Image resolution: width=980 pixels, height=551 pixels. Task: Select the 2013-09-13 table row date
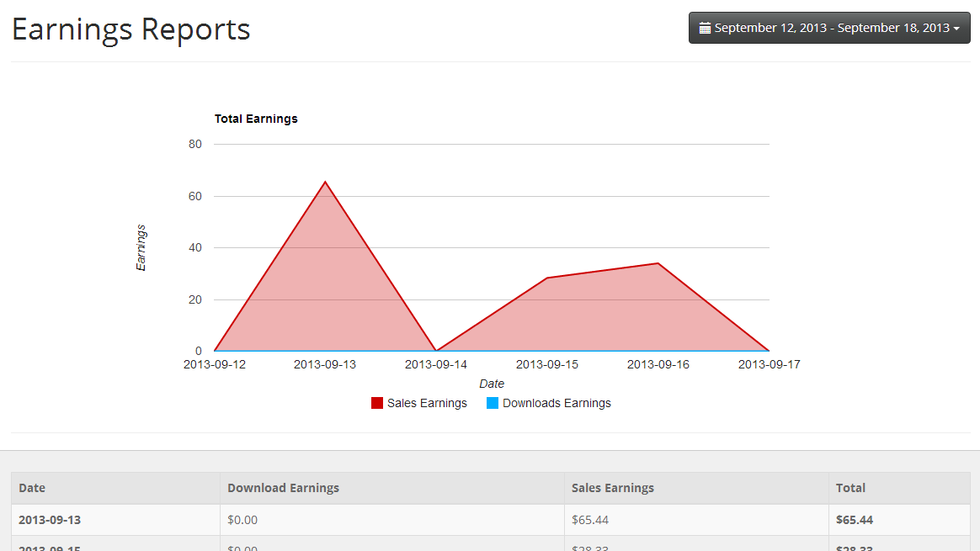[x=50, y=520]
